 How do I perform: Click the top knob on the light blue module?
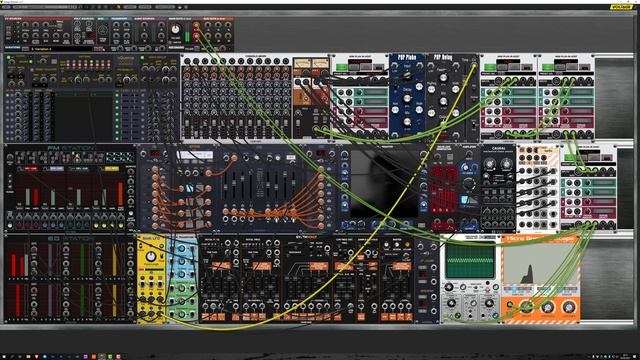[x=182, y=248]
